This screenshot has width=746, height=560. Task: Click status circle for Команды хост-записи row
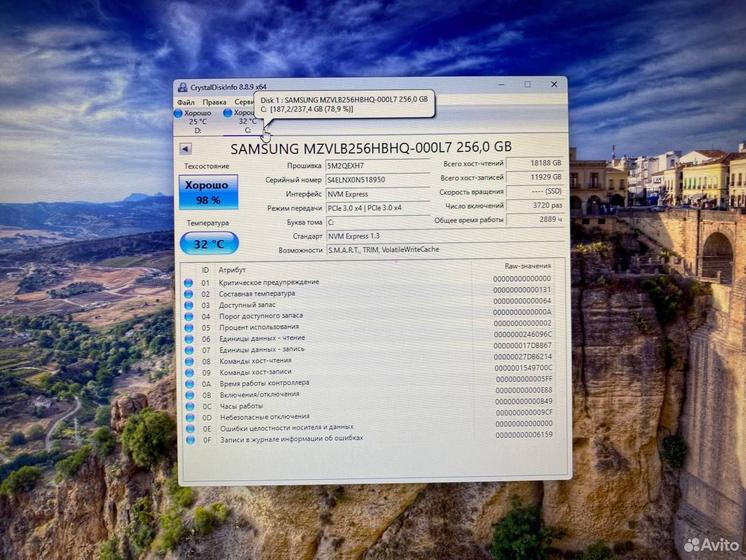[189, 373]
